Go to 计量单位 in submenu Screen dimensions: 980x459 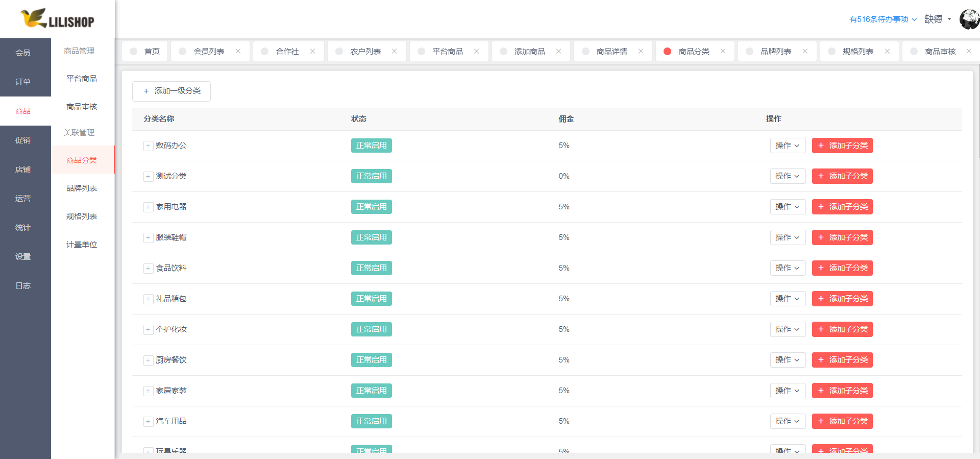click(82, 244)
